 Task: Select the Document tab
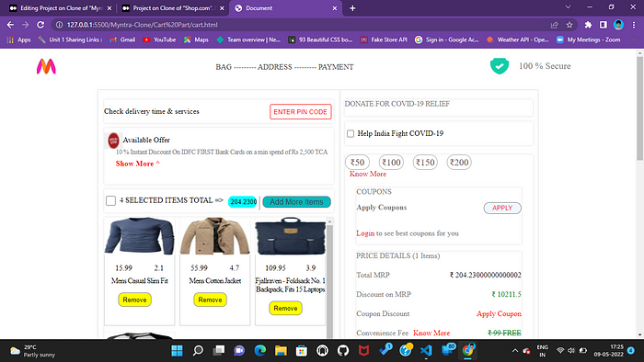coord(286,7)
